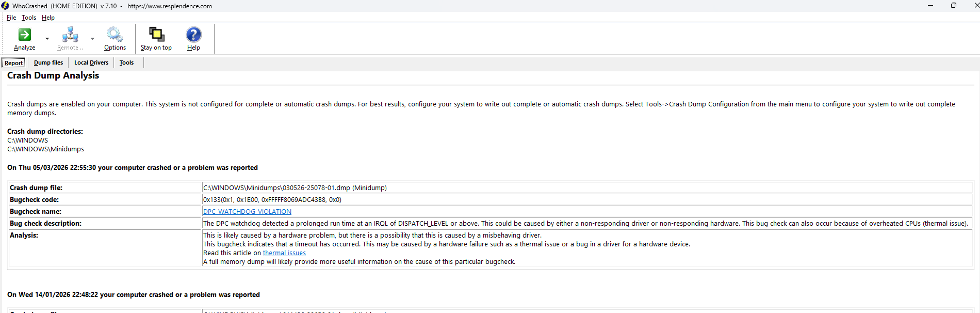
Task: Open the Tools tab below the toolbar
Action: coord(126,63)
